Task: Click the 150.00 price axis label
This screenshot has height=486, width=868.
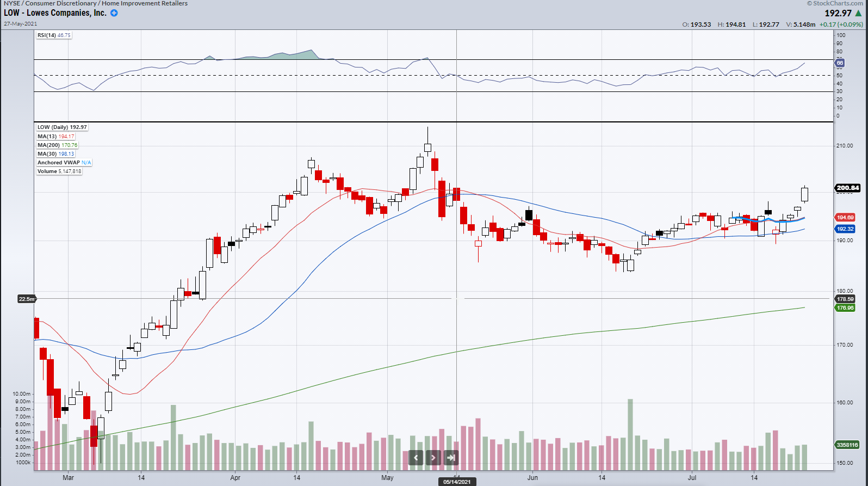Action: pos(845,463)
